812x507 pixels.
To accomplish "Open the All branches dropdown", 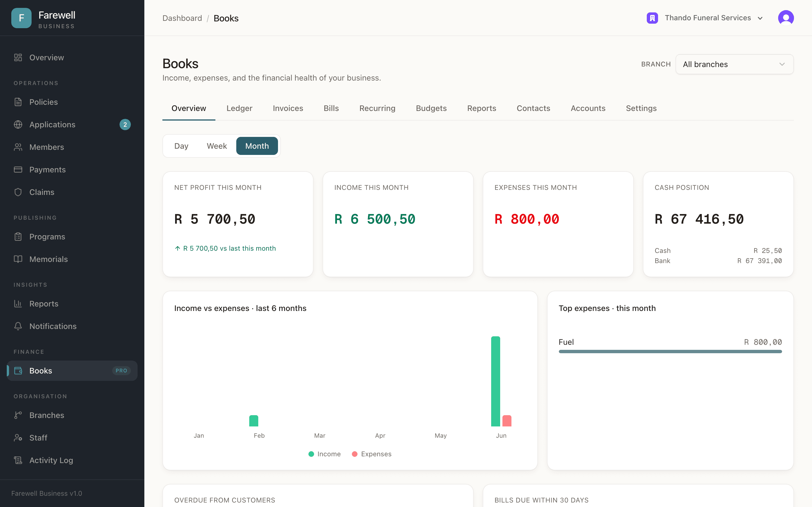I will [734, 64].
